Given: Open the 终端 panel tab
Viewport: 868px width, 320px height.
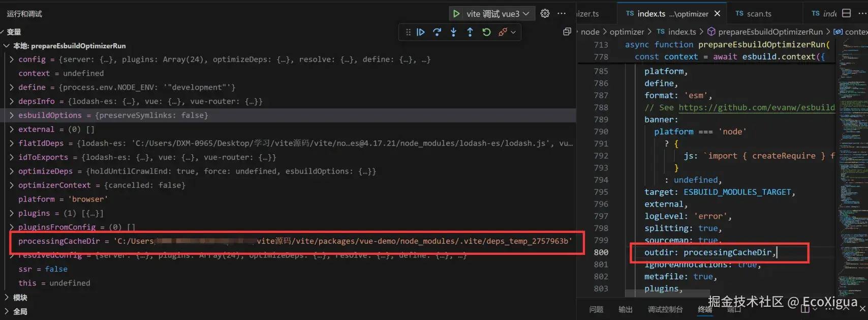Looking at the screenshot, I should click(705, 309).
